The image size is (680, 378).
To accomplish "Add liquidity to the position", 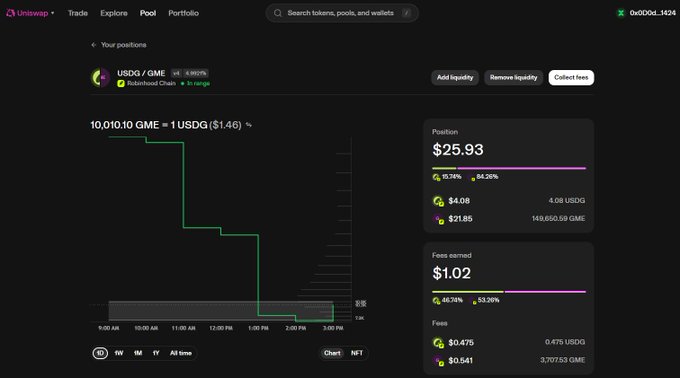I will [455, 78].
